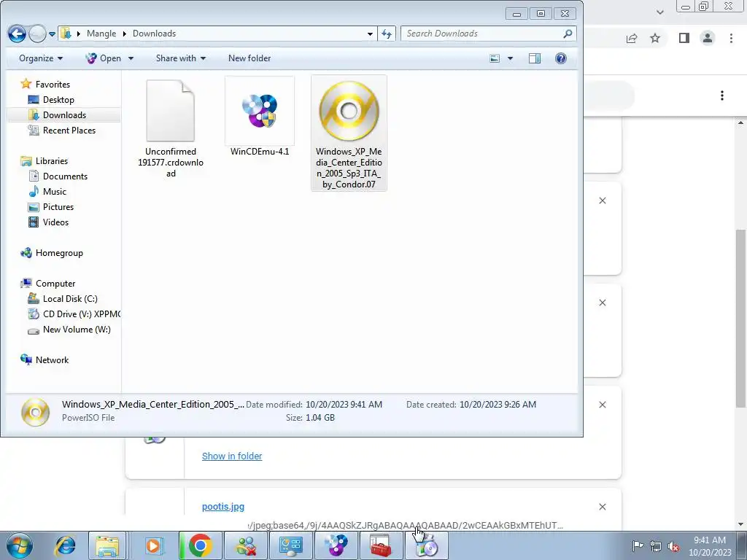Image resolution: width=747 pixels, height=560 pixels.
Task: Open the Pictures library
Action: coord(58,206)
